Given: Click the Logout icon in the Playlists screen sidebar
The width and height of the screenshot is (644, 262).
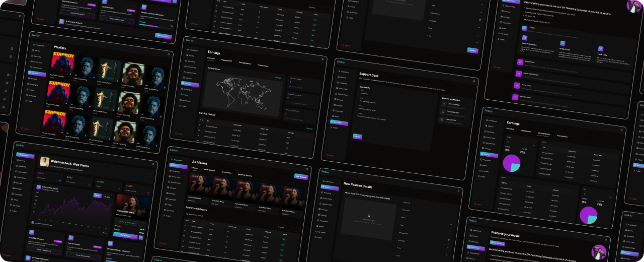Looking at the screenshot, I should (x=22, y=129).
